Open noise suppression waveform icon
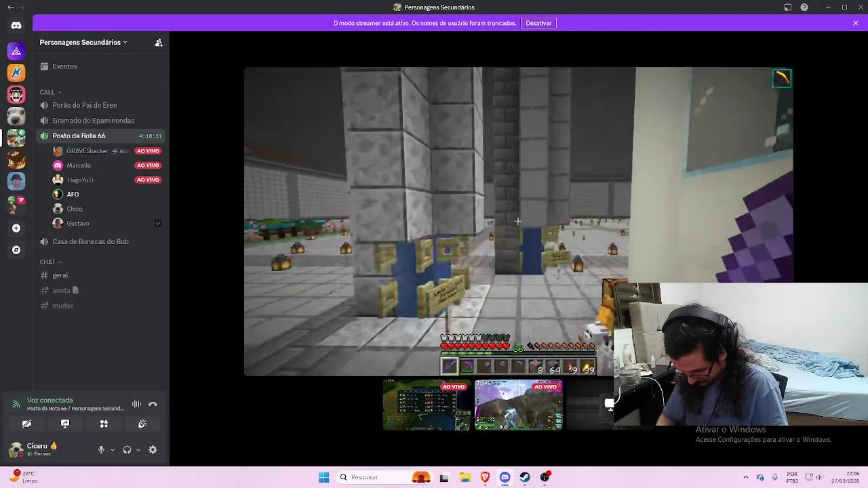 point(136,404)
